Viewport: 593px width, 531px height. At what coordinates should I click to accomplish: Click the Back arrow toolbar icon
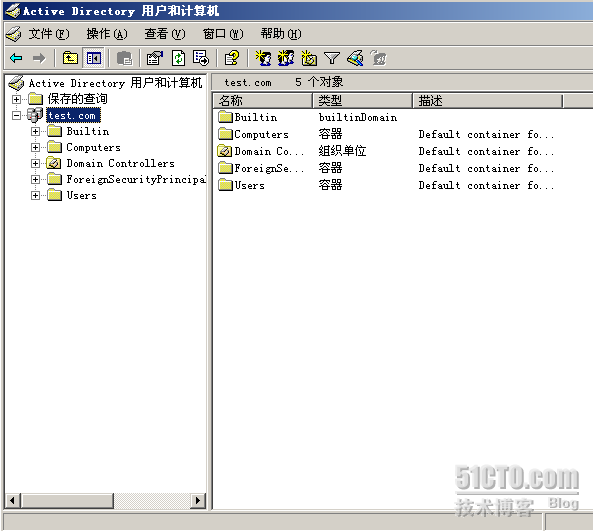click(16, 58)
